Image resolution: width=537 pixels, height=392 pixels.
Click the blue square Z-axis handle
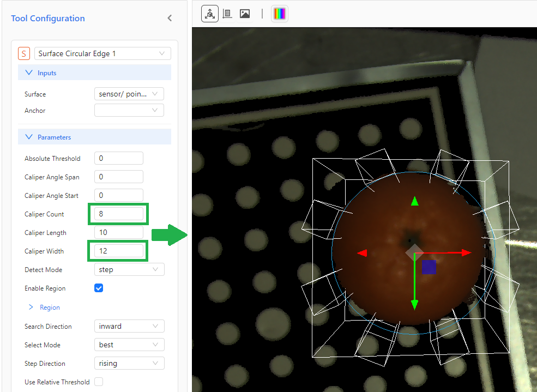[x=429, y=267]
